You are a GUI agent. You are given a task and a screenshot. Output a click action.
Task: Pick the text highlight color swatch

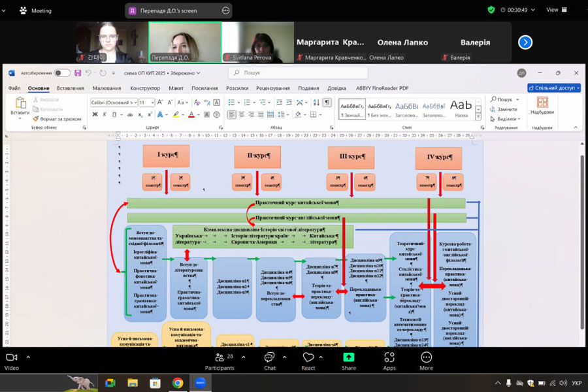(x=176, y=114)
